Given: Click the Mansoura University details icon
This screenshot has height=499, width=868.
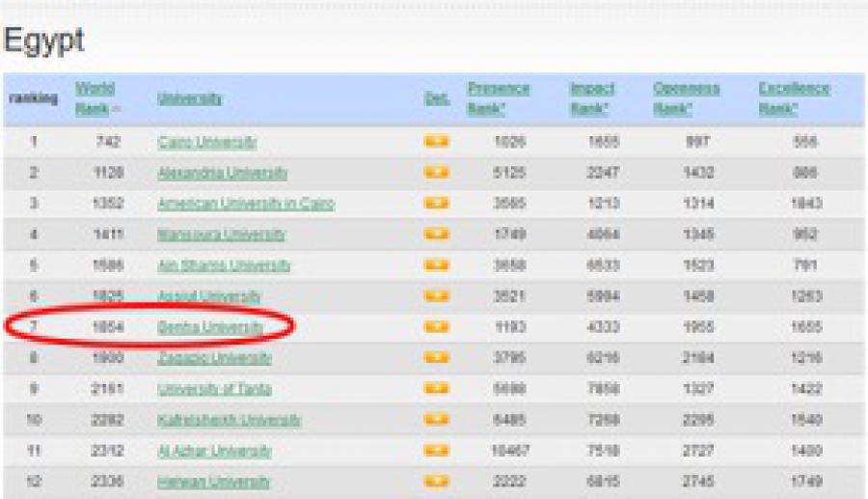Looking at the screenshot, I should 436,235.
